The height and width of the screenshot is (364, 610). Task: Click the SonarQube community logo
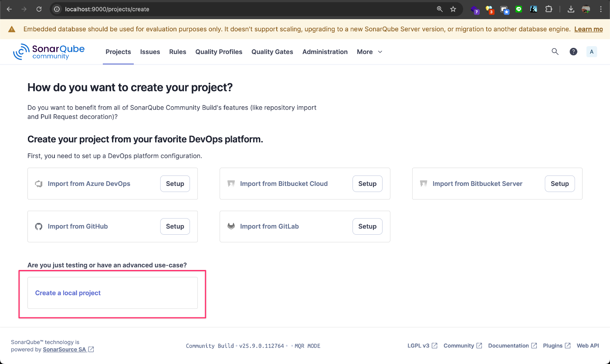point(49,52)
